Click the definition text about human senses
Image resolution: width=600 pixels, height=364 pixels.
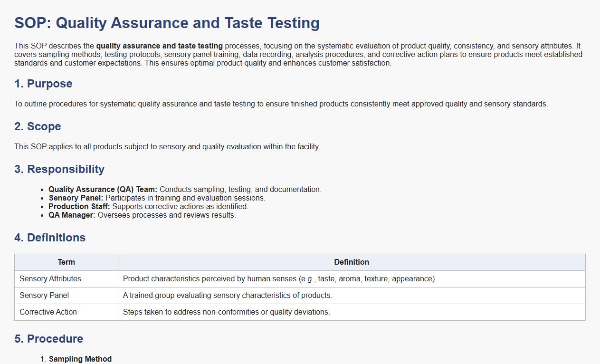(279, 279)
